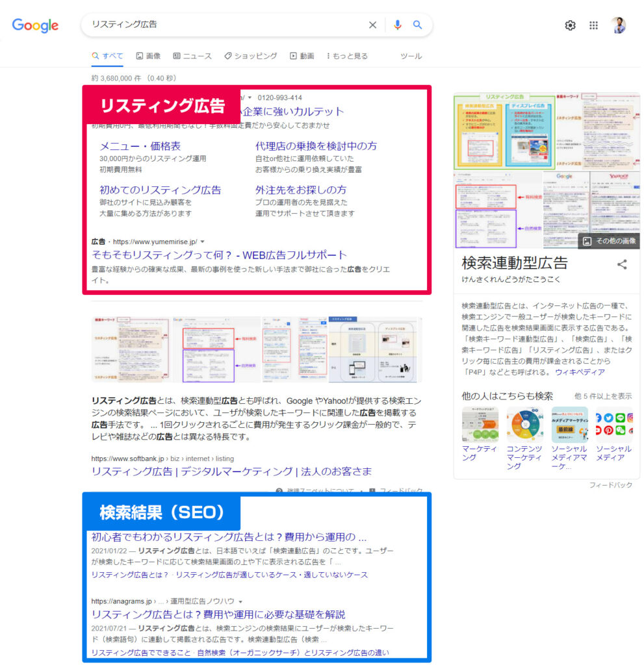Open 自然検索とリスティング広告の違い sublink
Image resolution: width=644 pixels, height=665 pixels.
pyautogui.click(x=293, y=653)
